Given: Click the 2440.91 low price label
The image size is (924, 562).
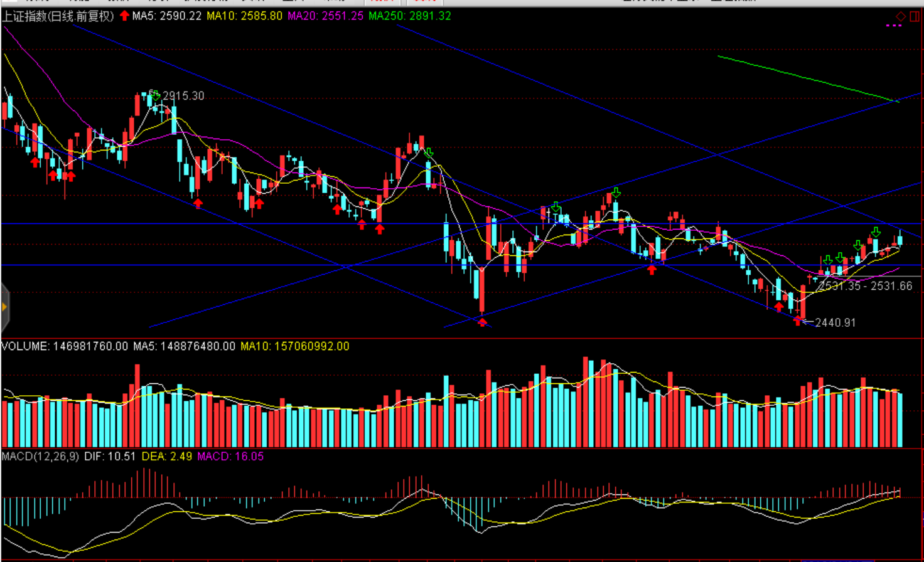Looking at the screenshot, I should [x=835, y=322].
